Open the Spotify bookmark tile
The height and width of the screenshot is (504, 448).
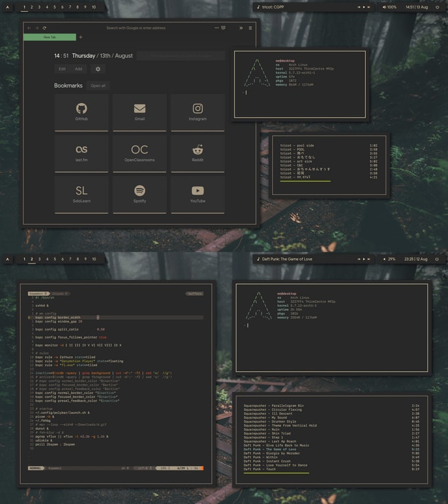tap(139, 195)
